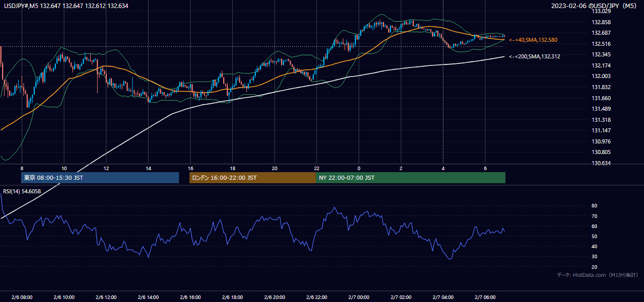
Task: Select the '2023-02-06 のUSD/JPY (M5)' chart title
Action: (595, 6)
